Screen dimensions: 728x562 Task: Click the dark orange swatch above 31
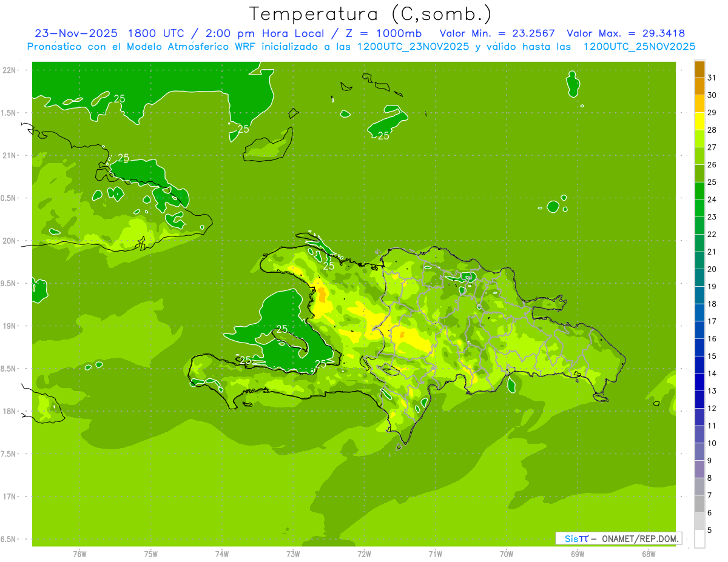click(x=699, y=69)
